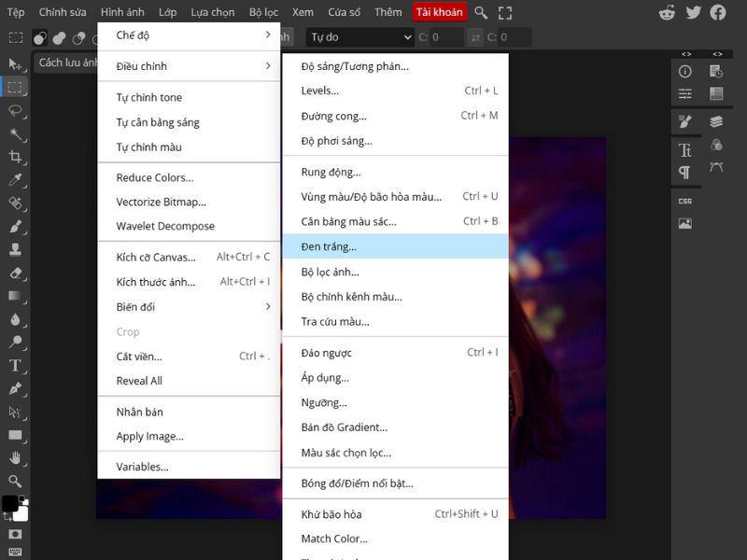Select Đường cong... curves option
The height and width of the screenshot is (560, 747).
pos(395,116)
